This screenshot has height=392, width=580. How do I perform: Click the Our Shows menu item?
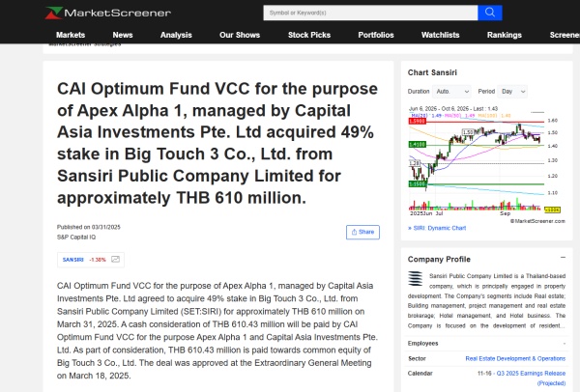click(x=240, y=35)
